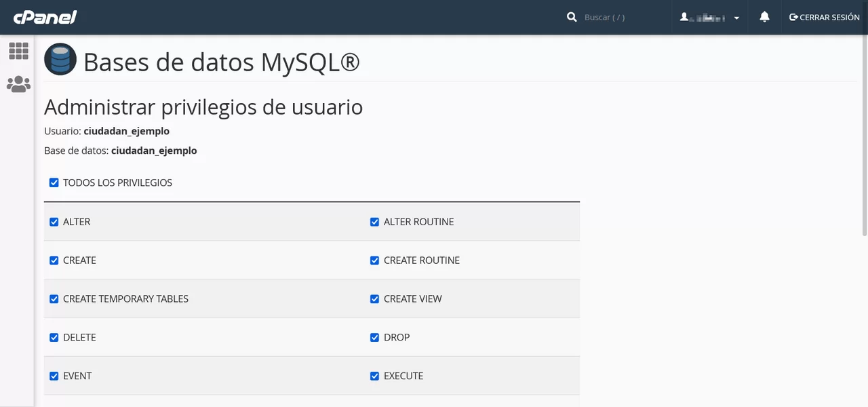This screenshot has width=868, height=407.
Task: Click the cPanel logo
Action: pyautogui.click(x=45, y=17)
